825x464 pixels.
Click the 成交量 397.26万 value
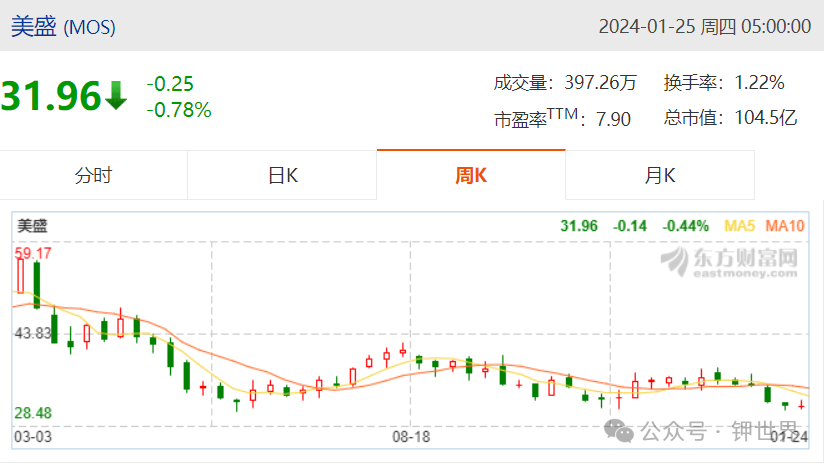click(600, 83)
